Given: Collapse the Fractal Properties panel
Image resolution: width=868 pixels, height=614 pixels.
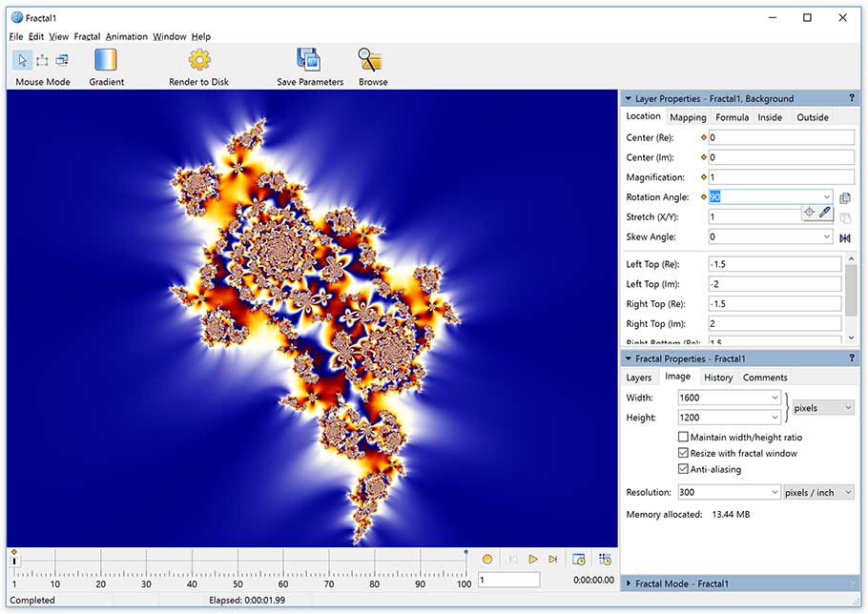Looking at the screenshot, I should click(629, 358).
